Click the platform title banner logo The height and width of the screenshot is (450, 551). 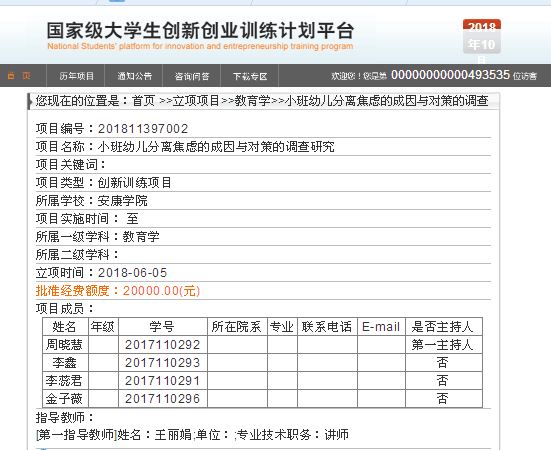(x=200, y=35)
